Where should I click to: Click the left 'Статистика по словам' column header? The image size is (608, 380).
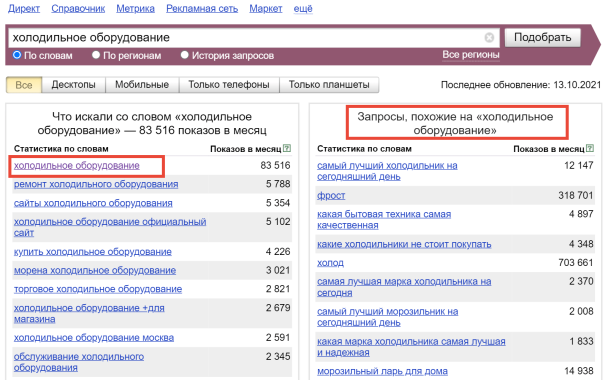point(61,149)
